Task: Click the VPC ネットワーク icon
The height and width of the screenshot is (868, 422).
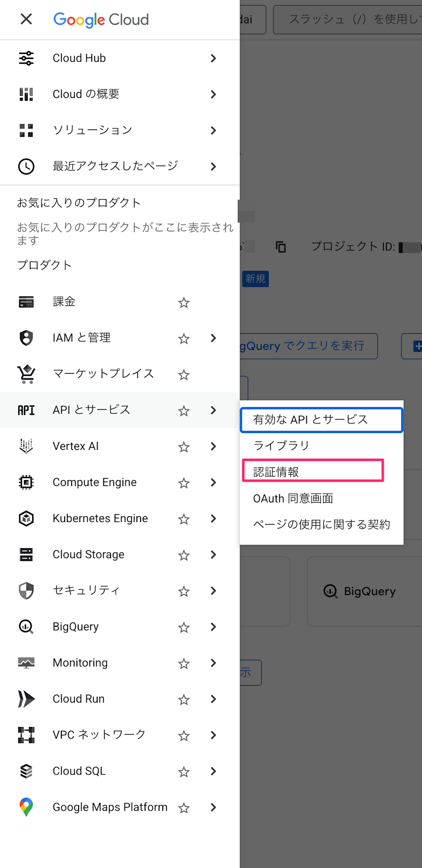Action: [26, 735]
